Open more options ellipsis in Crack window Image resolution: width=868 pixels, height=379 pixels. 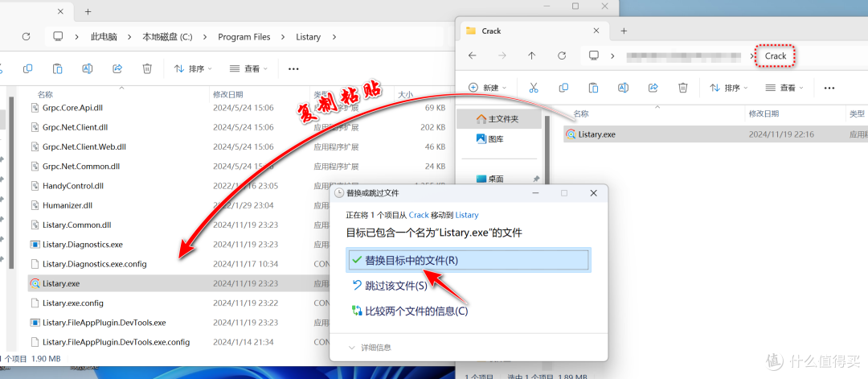tap(829, 88)
